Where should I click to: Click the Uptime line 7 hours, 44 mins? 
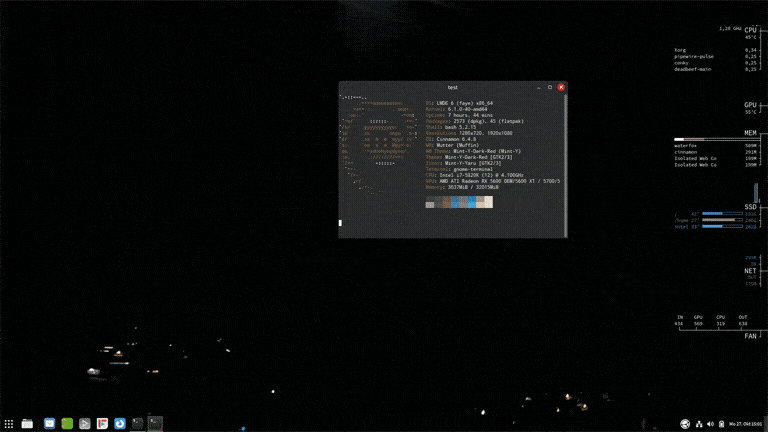459,115
